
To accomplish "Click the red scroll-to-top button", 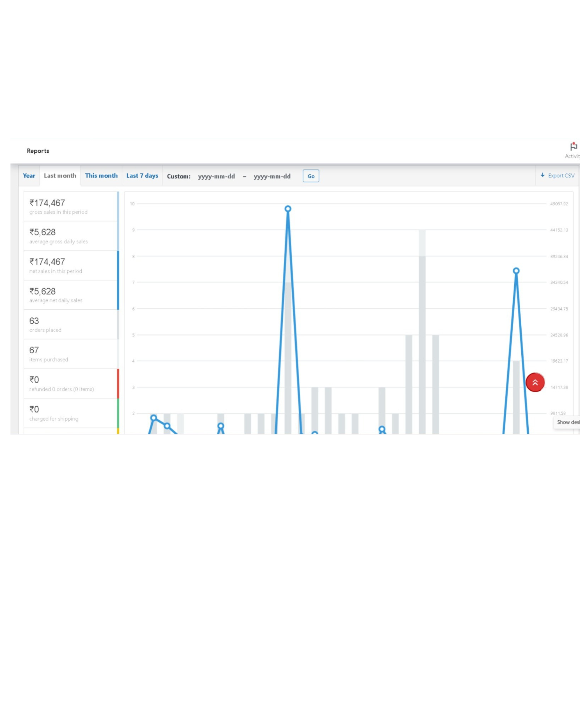I will point(535,383).
